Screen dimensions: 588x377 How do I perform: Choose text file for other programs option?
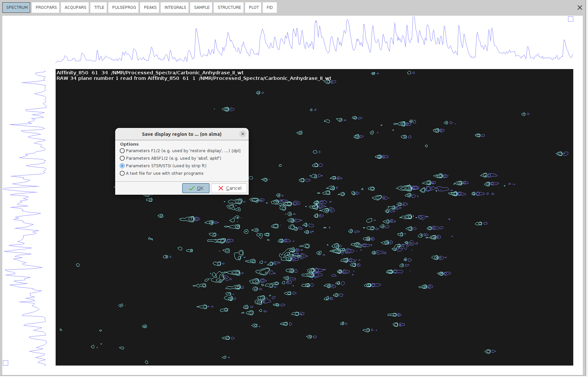pos(122,173)
